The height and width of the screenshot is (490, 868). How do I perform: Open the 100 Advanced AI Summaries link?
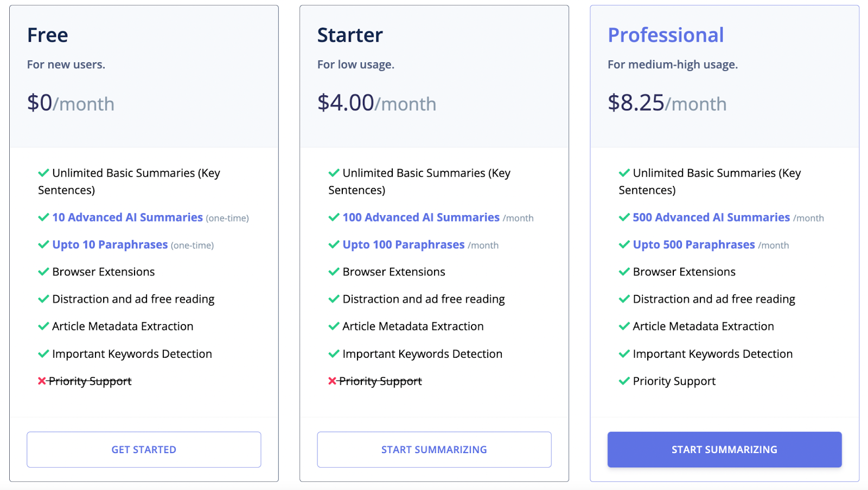pos(421,217)
